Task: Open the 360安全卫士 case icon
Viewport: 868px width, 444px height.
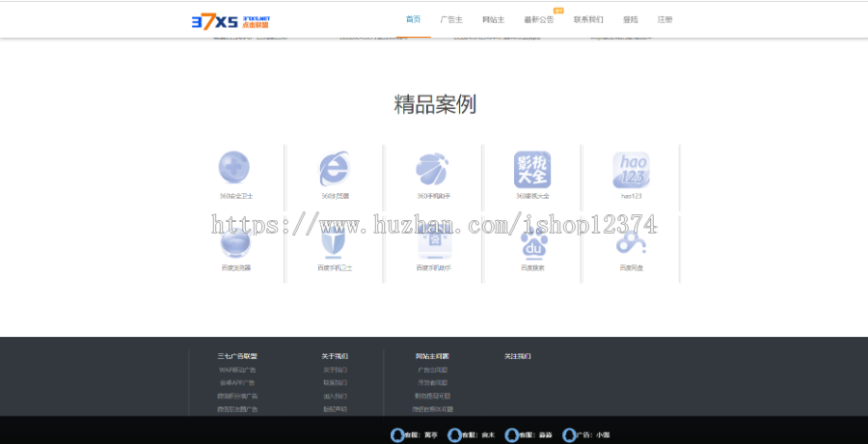Action: (233, 167)
